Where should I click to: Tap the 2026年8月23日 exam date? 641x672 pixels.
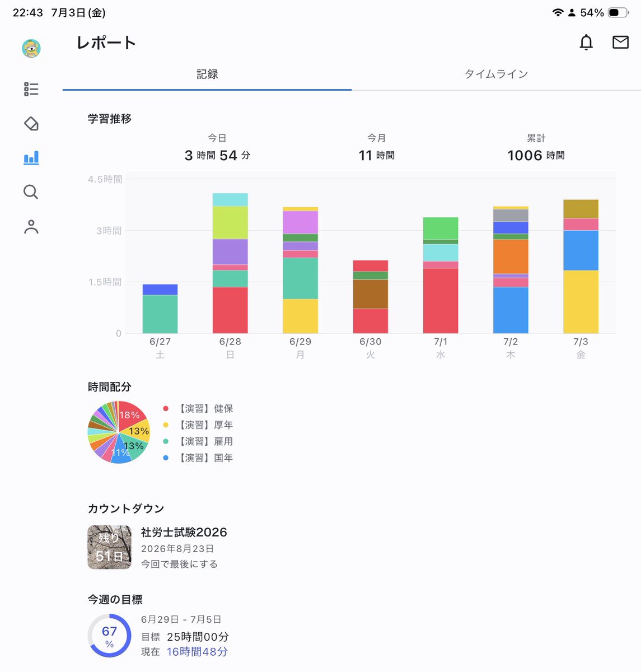click(177, 549)
